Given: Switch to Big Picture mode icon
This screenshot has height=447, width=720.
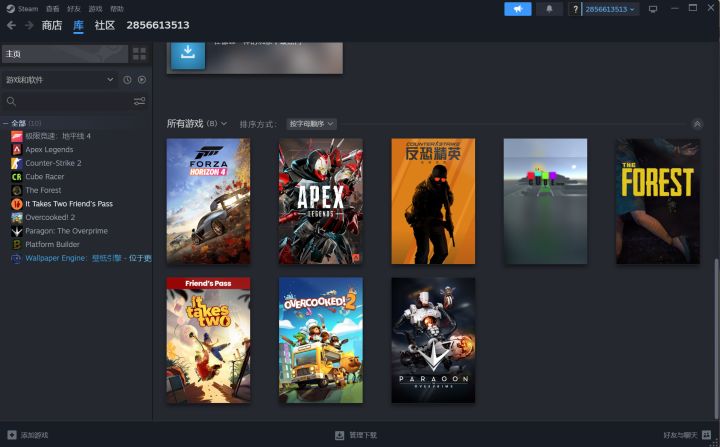Looking at the screenshot, I should (x=652, y=9).
